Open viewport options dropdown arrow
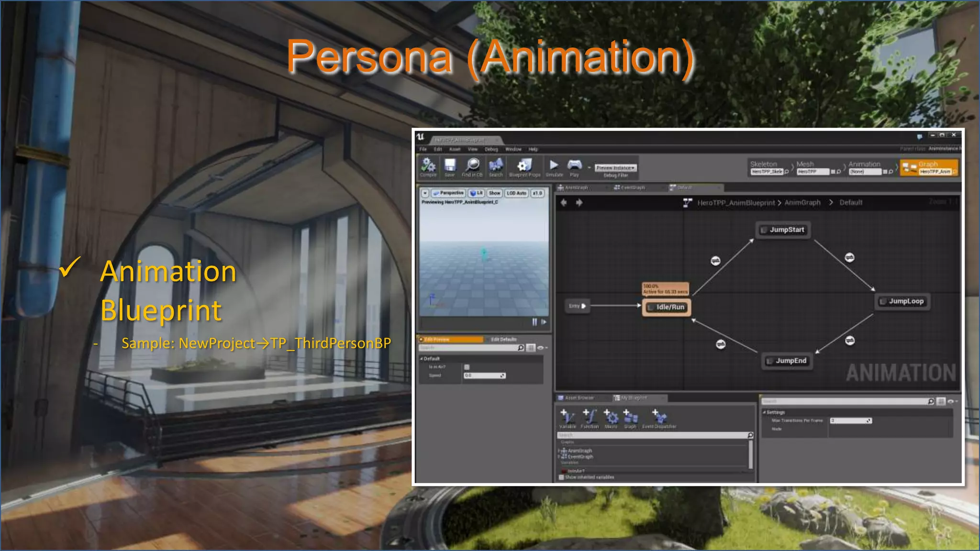 tap(425, 193)
